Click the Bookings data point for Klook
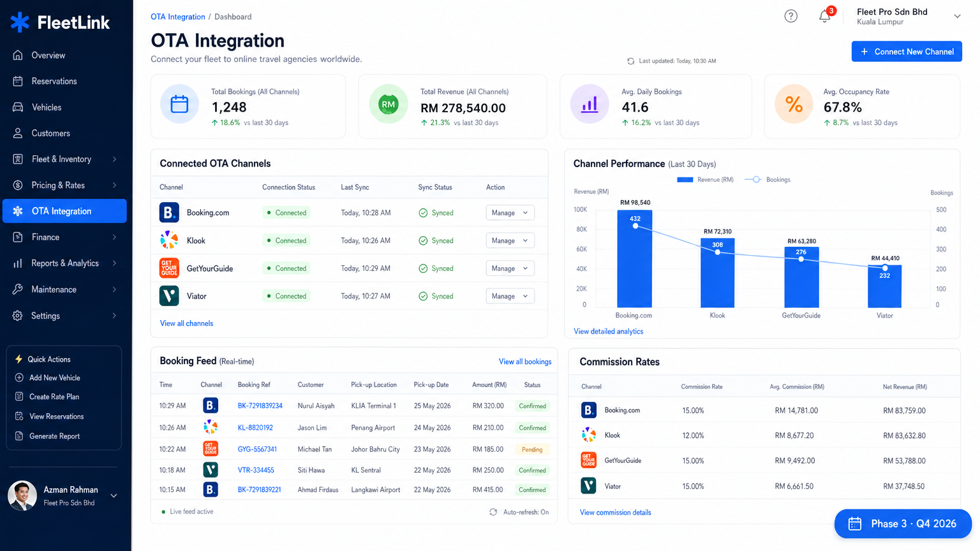This screenshot has width=980, height=551. [x=717, y=251]
